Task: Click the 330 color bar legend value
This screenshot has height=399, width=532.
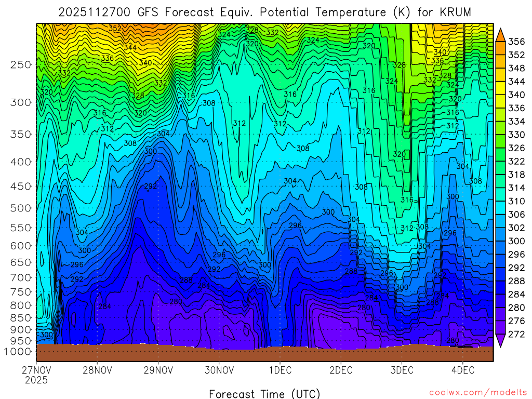Action: pyautogui.click(x=516, y=135)
